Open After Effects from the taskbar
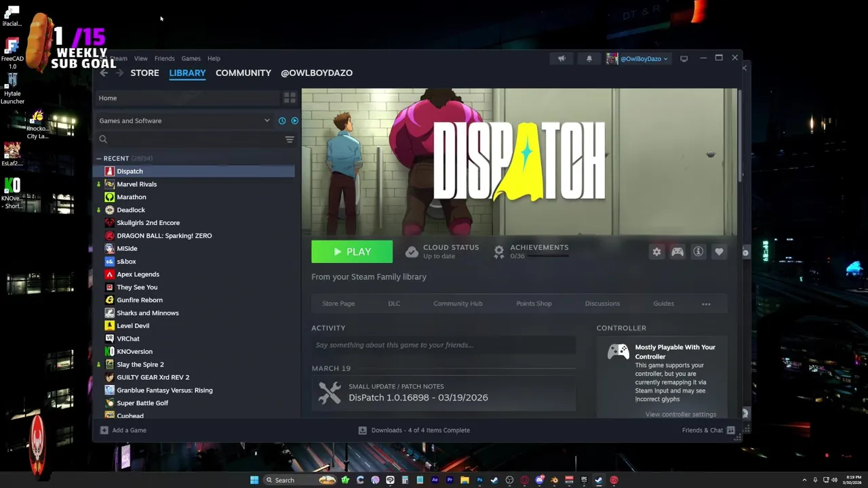Screen dimensions: 868x488 [x=435, y=480]
